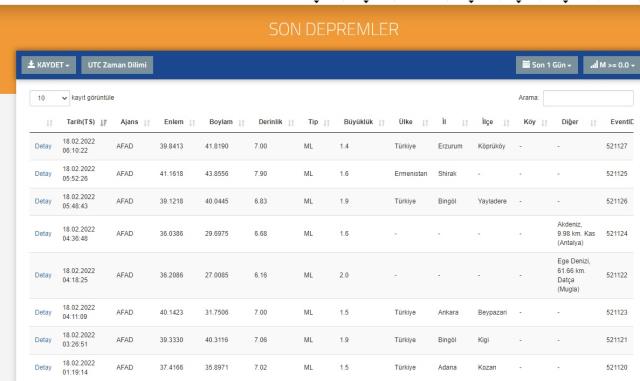The height and width of the screenshot is (381, 640).
Task: Click the Ankara province cell
Action: (448, 312)
